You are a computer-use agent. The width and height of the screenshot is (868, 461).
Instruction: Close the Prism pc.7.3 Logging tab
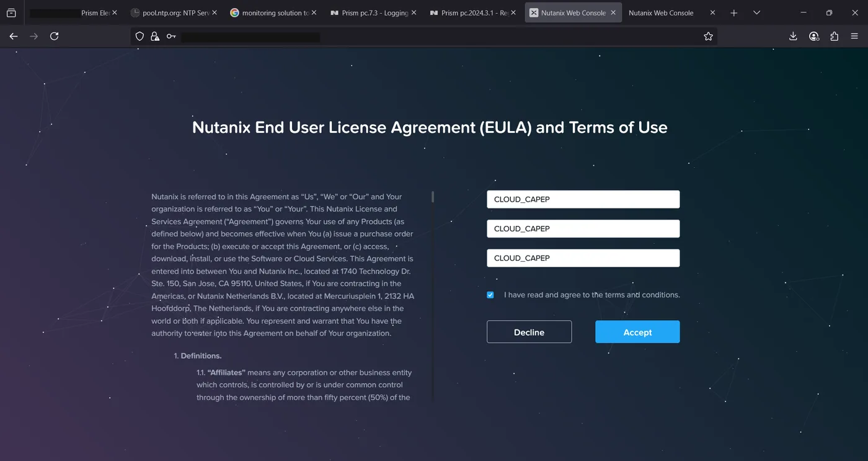pos(414,12)
